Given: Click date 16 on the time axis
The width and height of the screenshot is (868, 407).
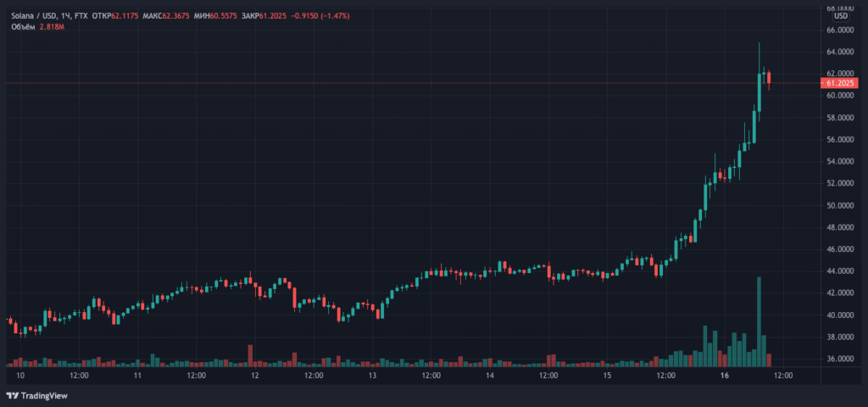Looking at the screenshot, I should pos(724,374).
